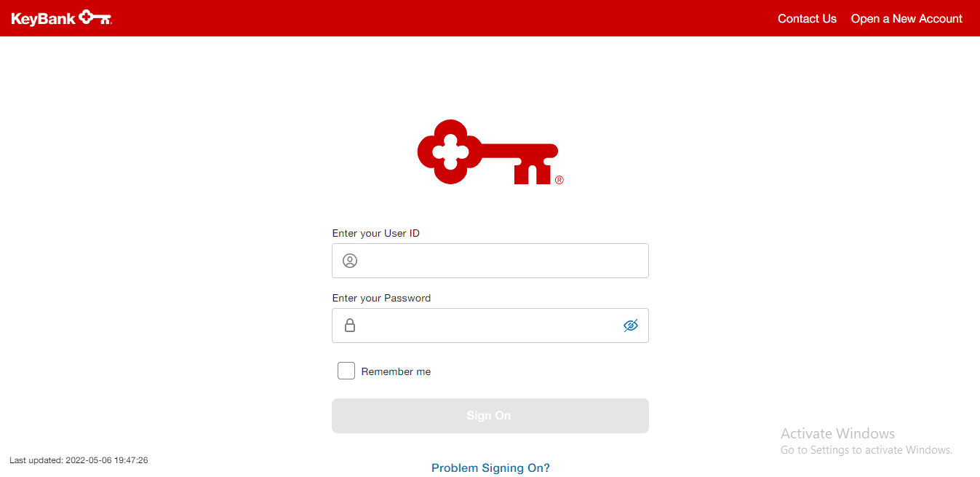This screenshot has height=477, width=980.
Task: Click the registered trademark symbol near the key
Action: (x=559, y=181)
